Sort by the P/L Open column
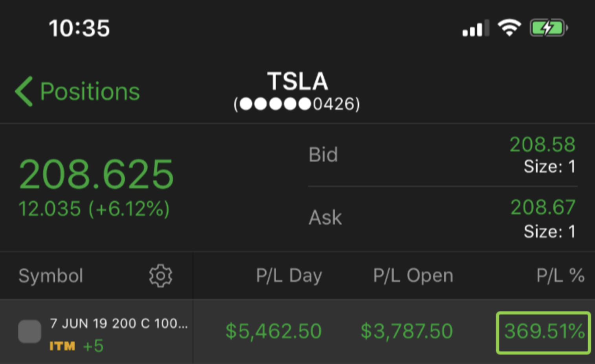Viewport: 595px width, 364px height. [413, 276]
